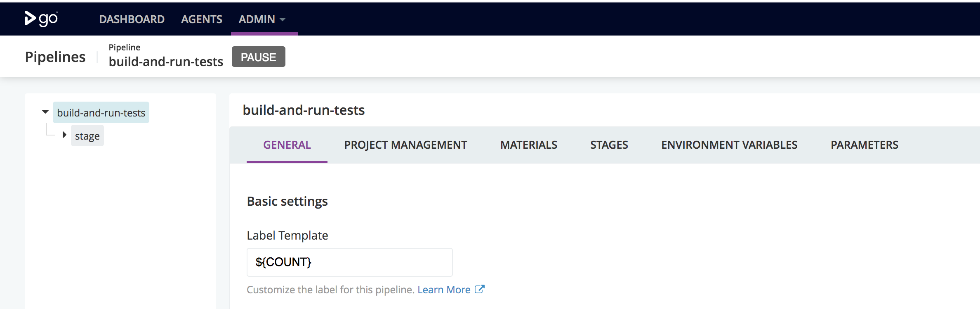
Task: Select the stage item in the tree
Action: coord(87,136)
